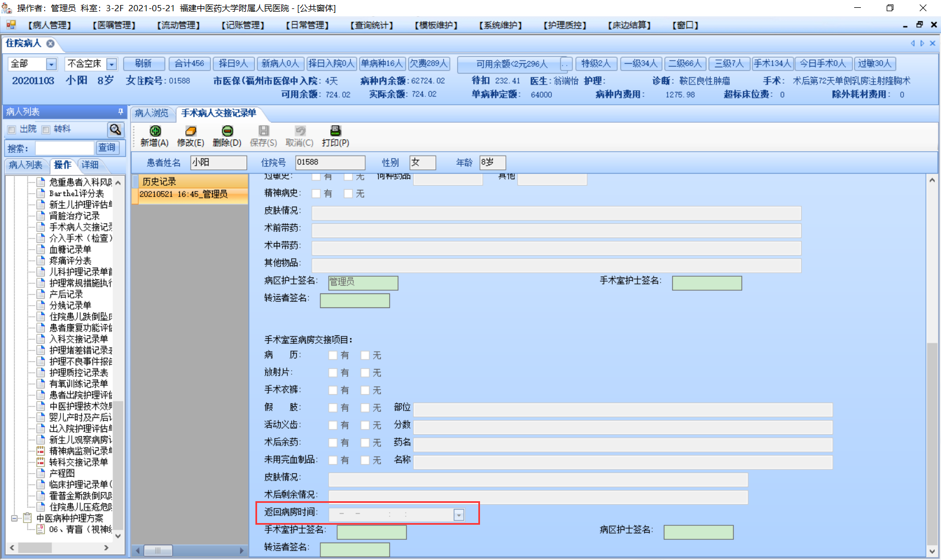Click the '..' button next to 可用余额<2元296人
Viewport: 941px width, 560px height.
tap(566, 64)
